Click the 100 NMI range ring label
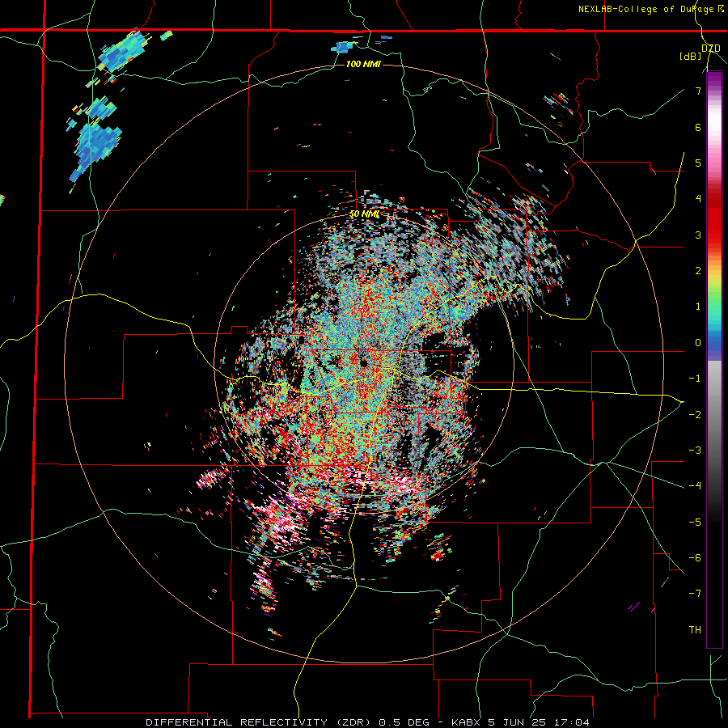 363,64
